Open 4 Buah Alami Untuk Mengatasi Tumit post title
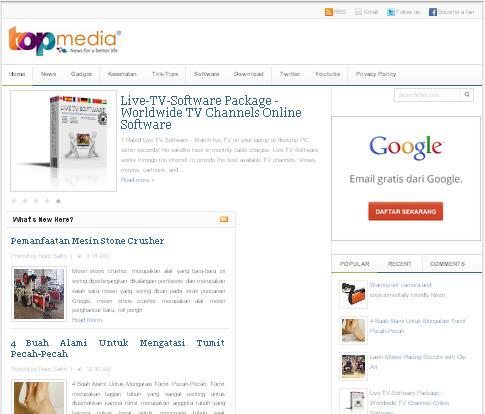This screenshot has width=485, height=414. [x=118, y=348]
